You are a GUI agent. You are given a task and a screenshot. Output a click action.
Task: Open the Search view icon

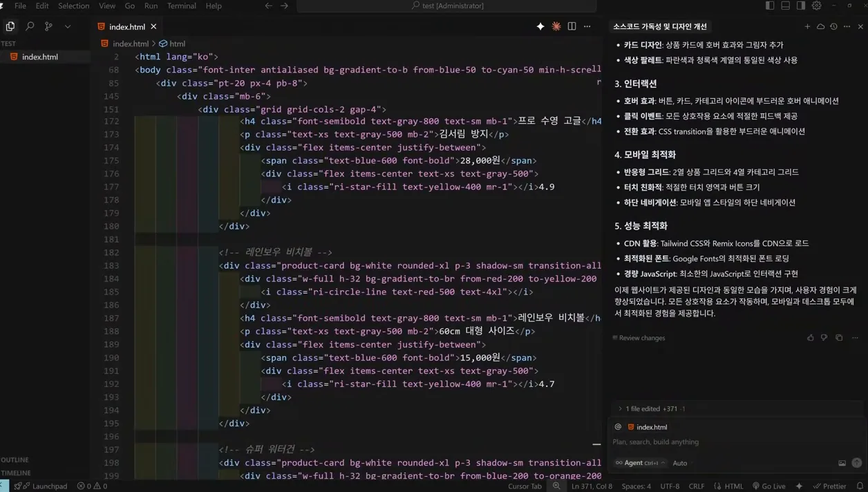pos(30,26)
